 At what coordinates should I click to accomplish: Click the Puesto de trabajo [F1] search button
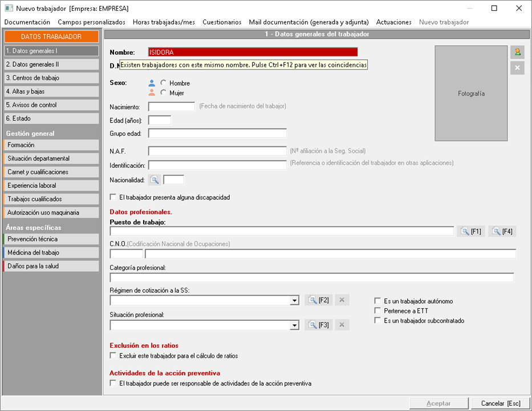pos(471,231)
